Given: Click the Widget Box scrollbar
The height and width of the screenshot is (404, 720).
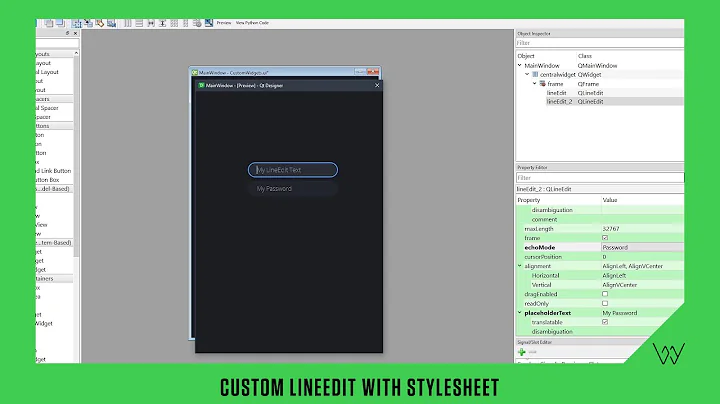Looking at the screenshot, I should (x=76, y=156).
